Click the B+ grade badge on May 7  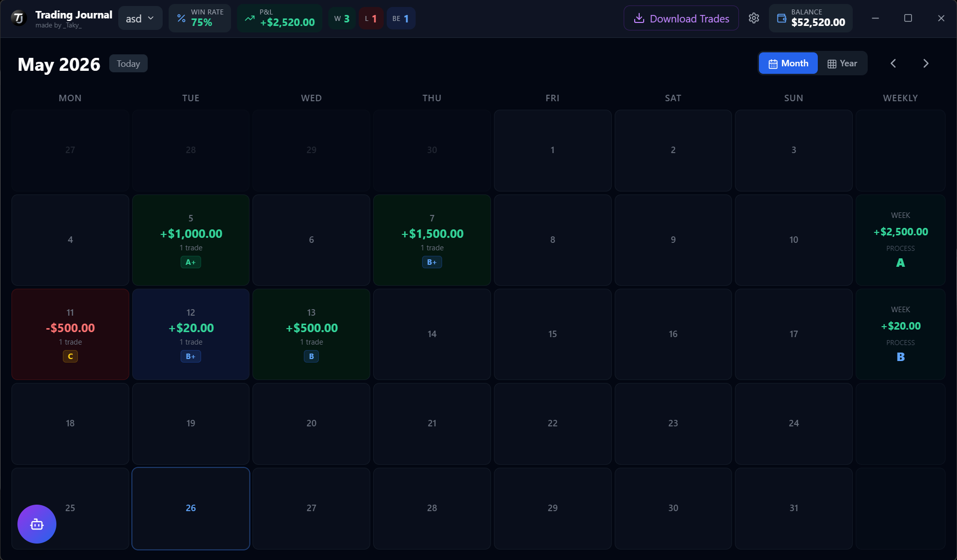tap(432, 262)
